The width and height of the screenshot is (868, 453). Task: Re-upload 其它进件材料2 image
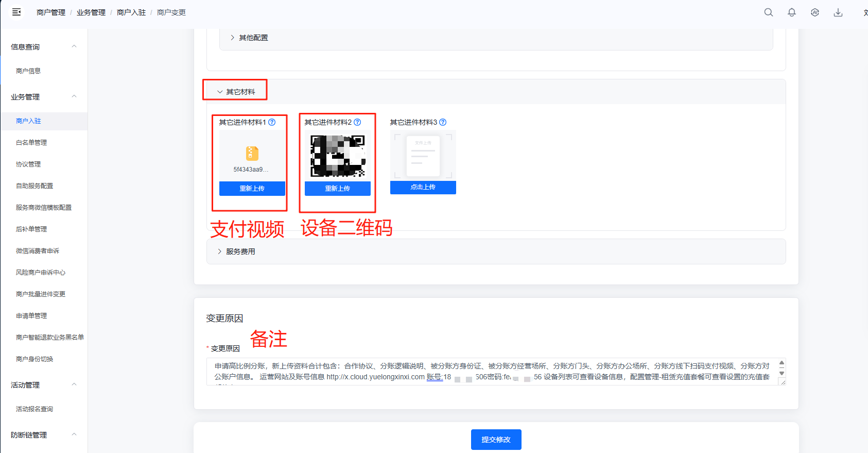click(x=338, y=189)
